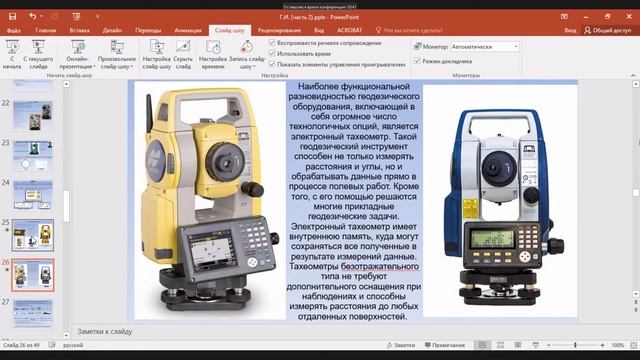
Task: Click the zoom slider handle
Action: [x=575, y=345]
